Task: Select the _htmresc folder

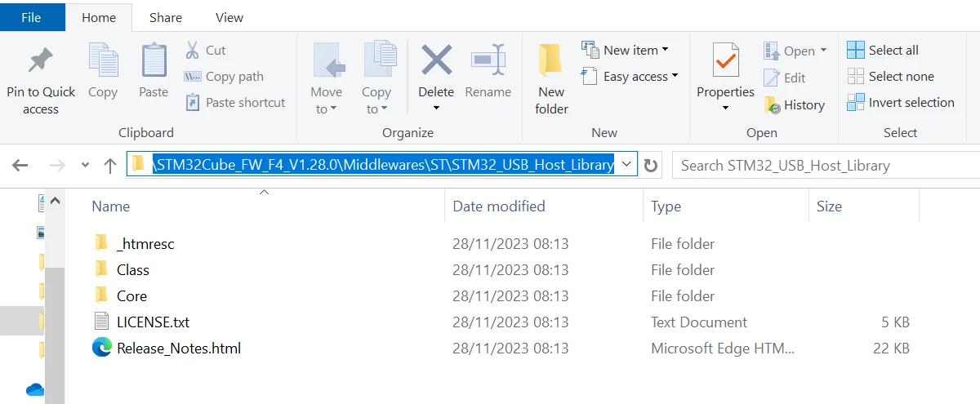Action: tap(145, 243)
